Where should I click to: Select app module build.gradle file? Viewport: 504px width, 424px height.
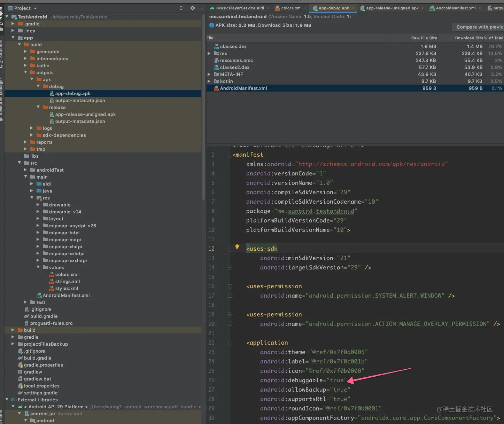44,316
